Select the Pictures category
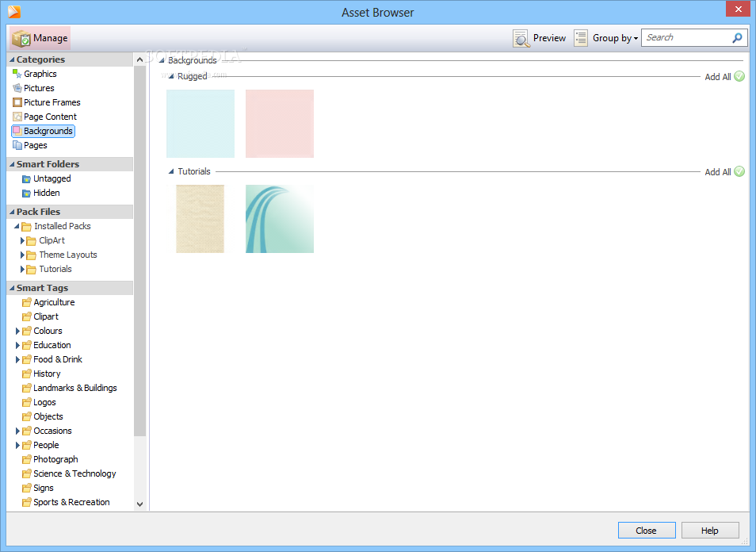Viewport: 756px width, 552px height. pos(39,88)
